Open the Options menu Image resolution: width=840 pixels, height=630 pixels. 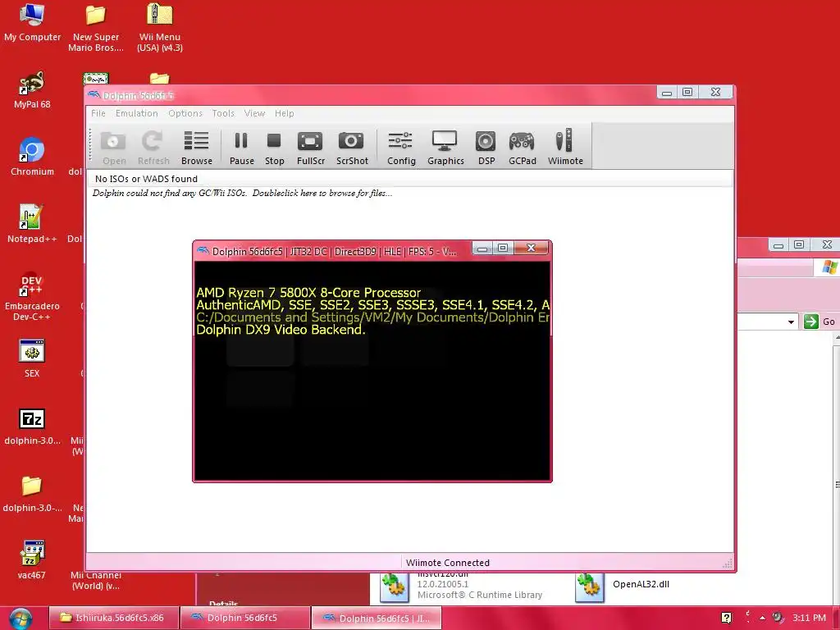pos(185,113)
